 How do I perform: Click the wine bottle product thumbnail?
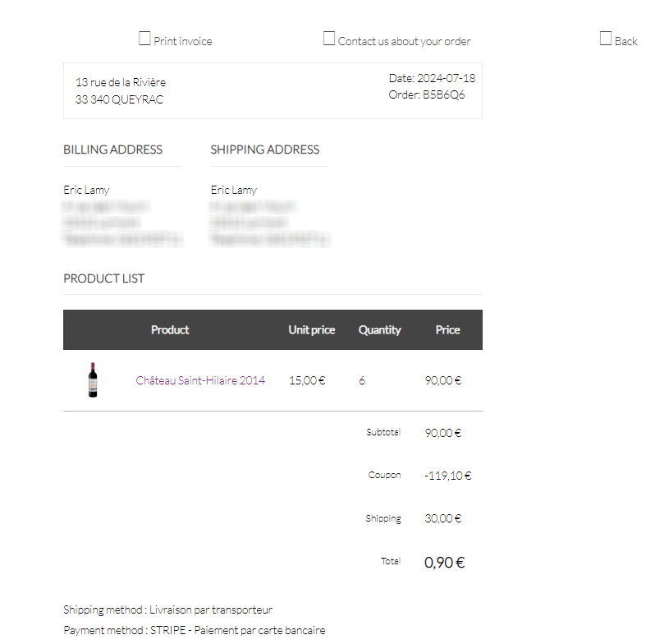[93, 380]
